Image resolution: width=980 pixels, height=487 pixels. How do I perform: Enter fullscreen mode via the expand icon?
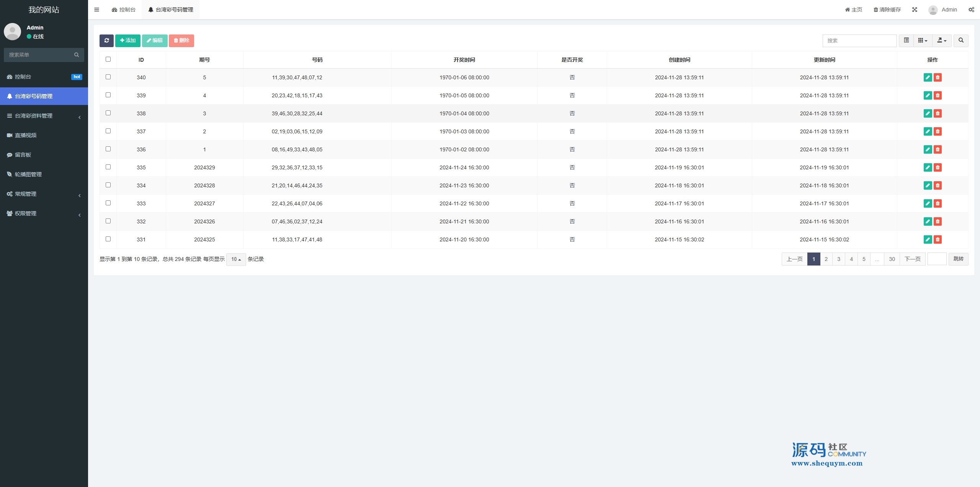[x=915, y=10]
